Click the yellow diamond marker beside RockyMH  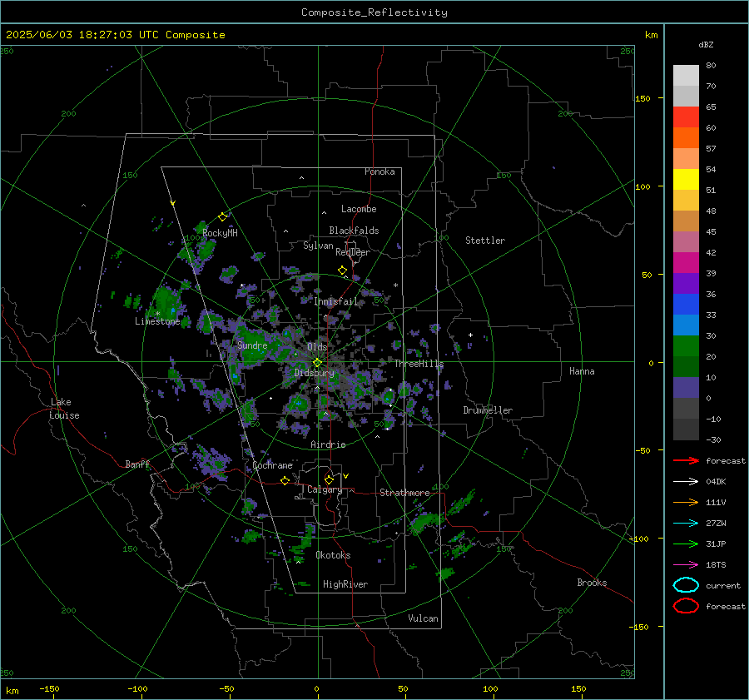(222, 216)
